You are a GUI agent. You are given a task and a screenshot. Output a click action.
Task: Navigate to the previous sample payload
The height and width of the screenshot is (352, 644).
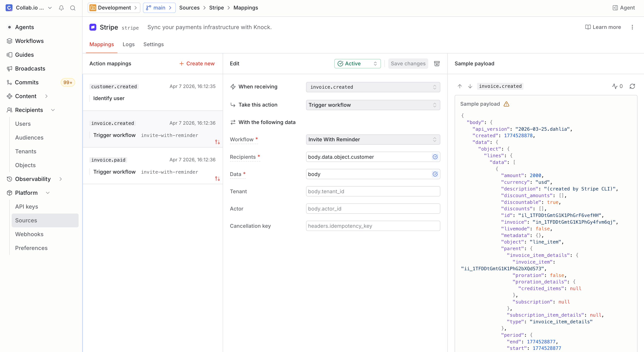(x=460, y=86)
